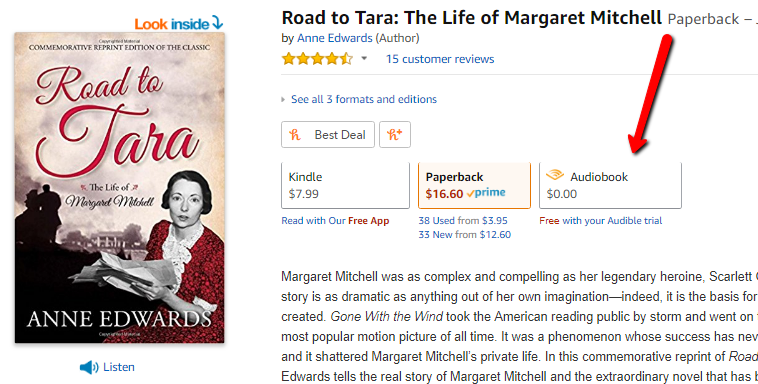Click the Honey plus icon button

point(395,134)
